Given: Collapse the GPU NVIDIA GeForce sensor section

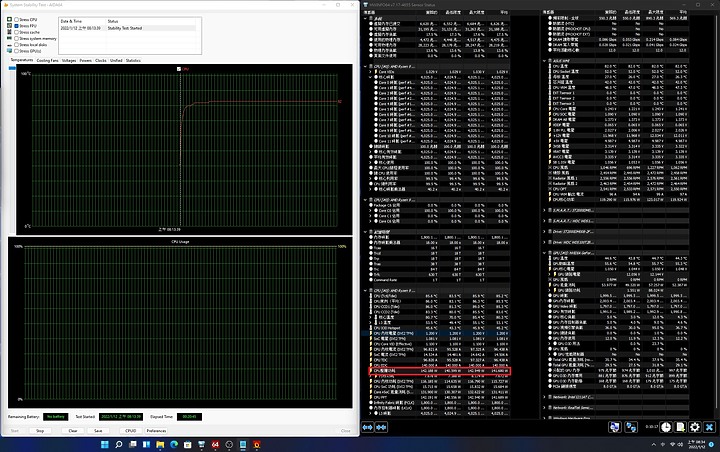Looking at the screenshot, I should pos(545,253).
